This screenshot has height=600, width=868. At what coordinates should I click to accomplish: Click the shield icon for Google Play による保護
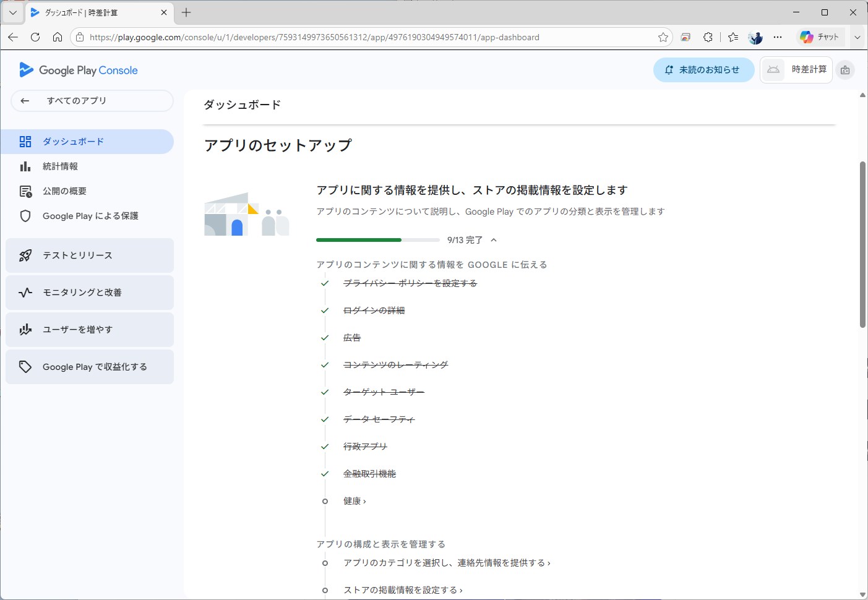(25, 216)
